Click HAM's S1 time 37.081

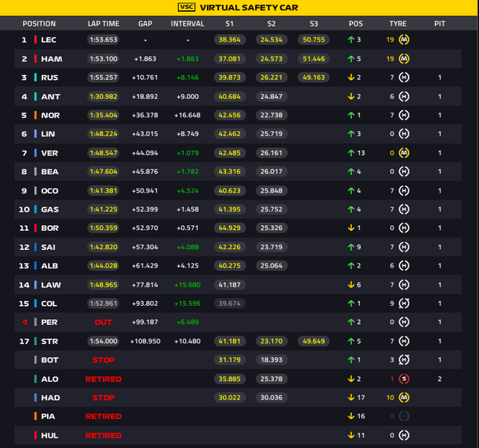click(x=229, y=58)
